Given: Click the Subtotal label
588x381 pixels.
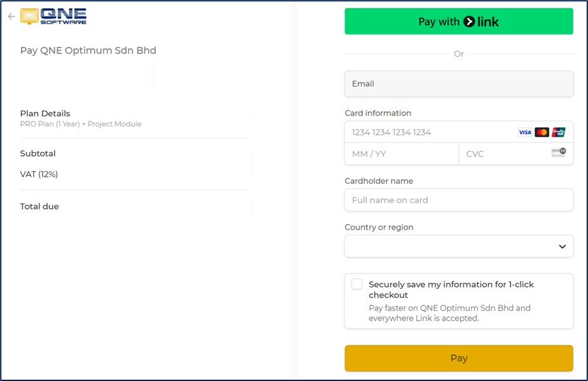Looking at the screenshot, I should click(38, 153).
